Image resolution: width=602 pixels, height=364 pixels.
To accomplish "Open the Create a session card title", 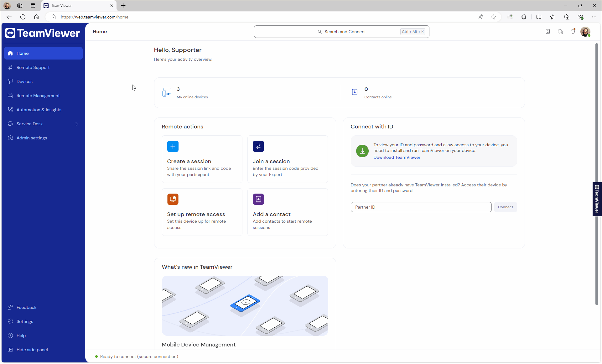I will pos(189,161).
